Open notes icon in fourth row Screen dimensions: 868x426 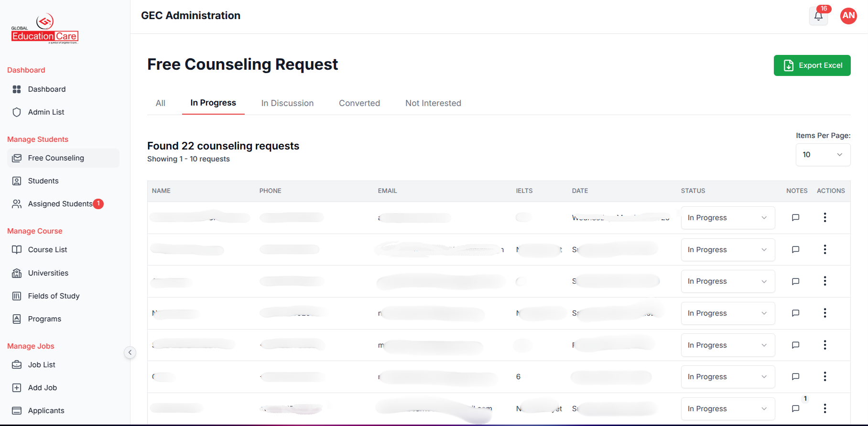(795, 313)
